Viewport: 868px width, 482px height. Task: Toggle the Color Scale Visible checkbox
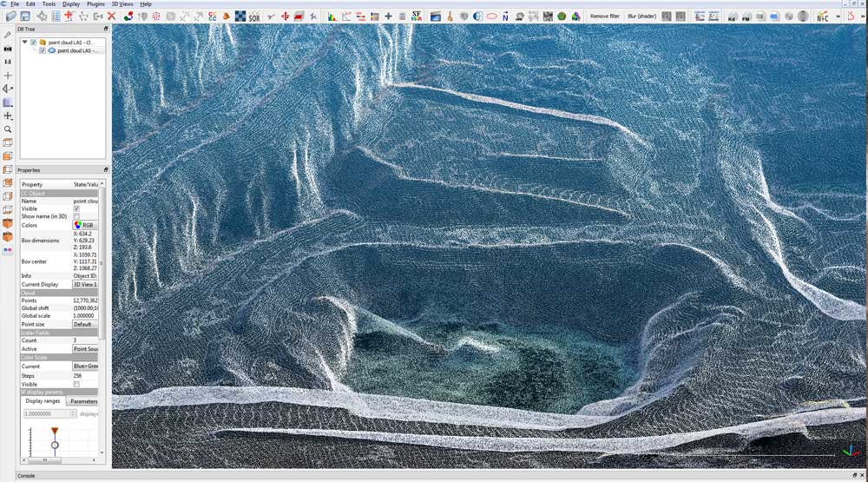76,385
